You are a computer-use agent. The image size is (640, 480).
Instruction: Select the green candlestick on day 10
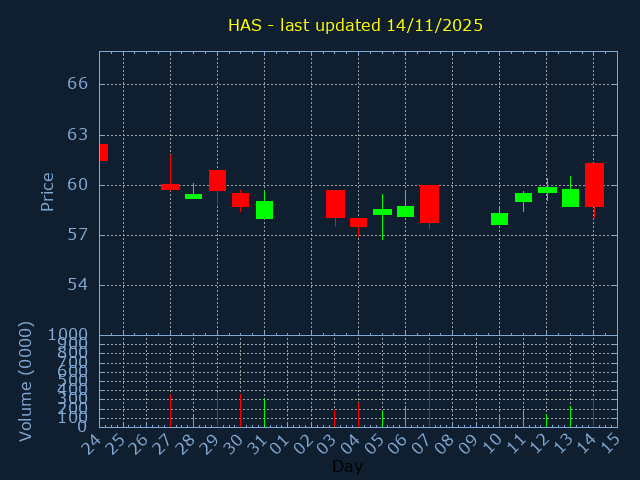click(499, 219)
